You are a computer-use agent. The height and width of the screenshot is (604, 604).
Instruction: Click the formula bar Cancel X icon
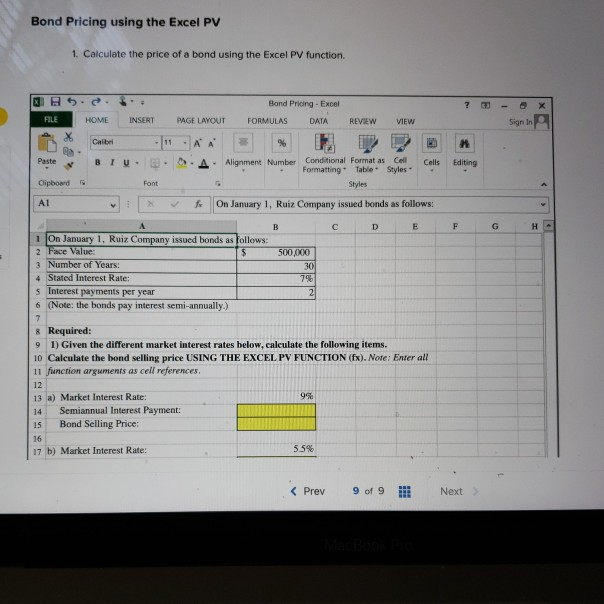coord(150,204)
